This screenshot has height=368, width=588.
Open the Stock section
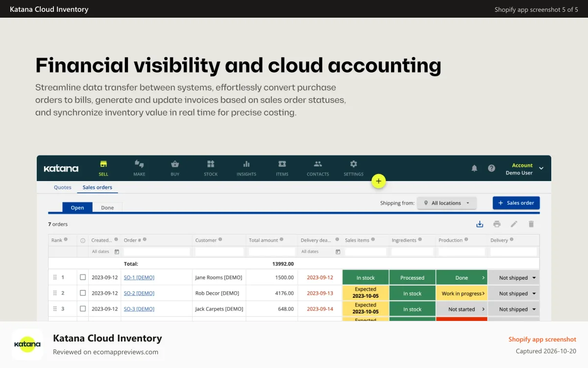(211, 168)
